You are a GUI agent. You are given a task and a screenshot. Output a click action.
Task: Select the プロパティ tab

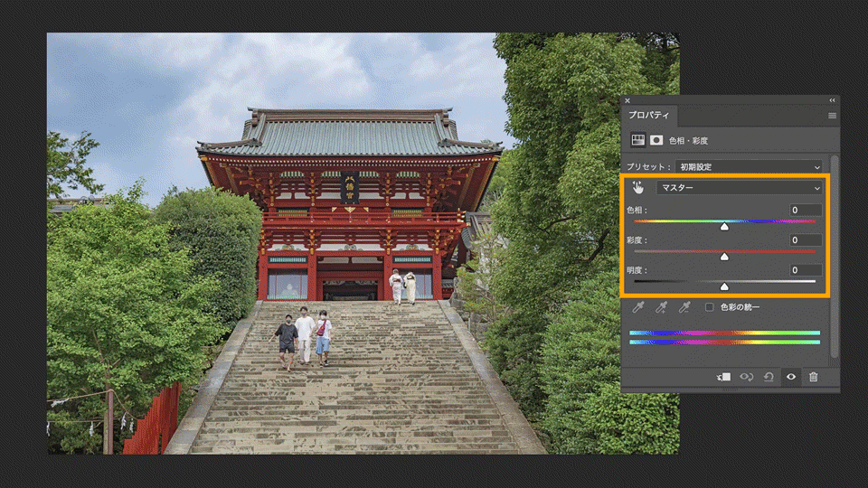coord(648,115)
